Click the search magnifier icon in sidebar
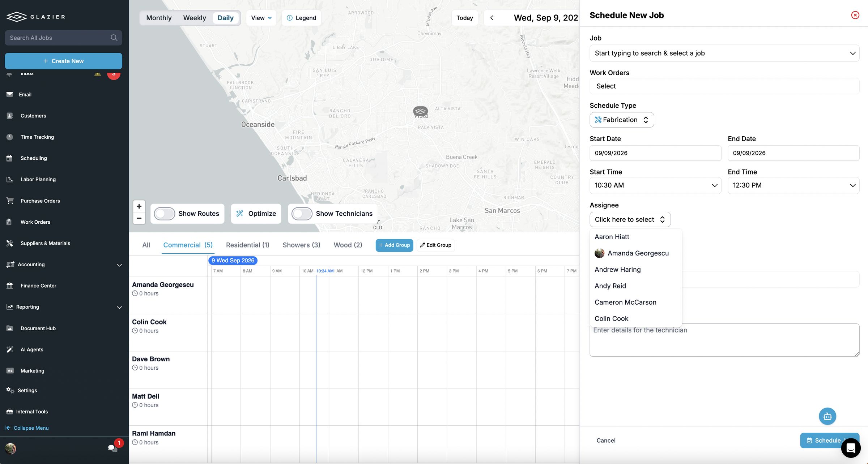868x464 pixels. coord(114,38)
